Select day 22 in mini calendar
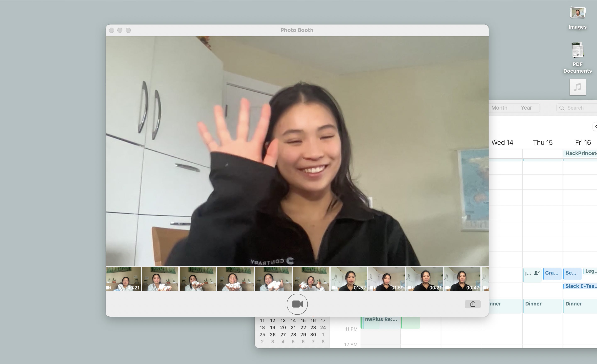The height and width of the screenshot is (364, 597). tap(303, 327)
